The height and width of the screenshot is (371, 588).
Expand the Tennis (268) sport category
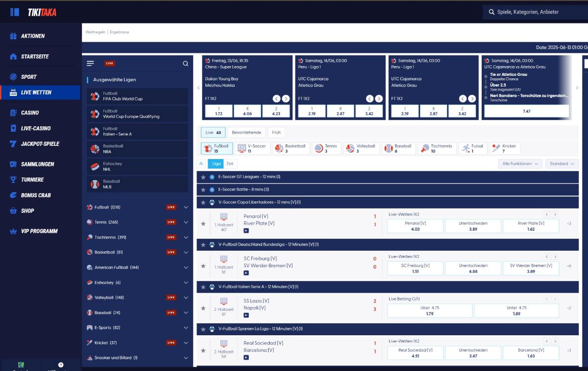(x=186, y=222)
